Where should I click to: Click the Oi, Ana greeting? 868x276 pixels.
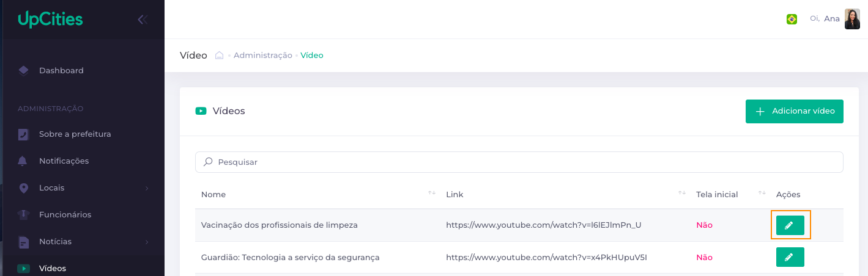pyautogui.click(x=825, y=19)
